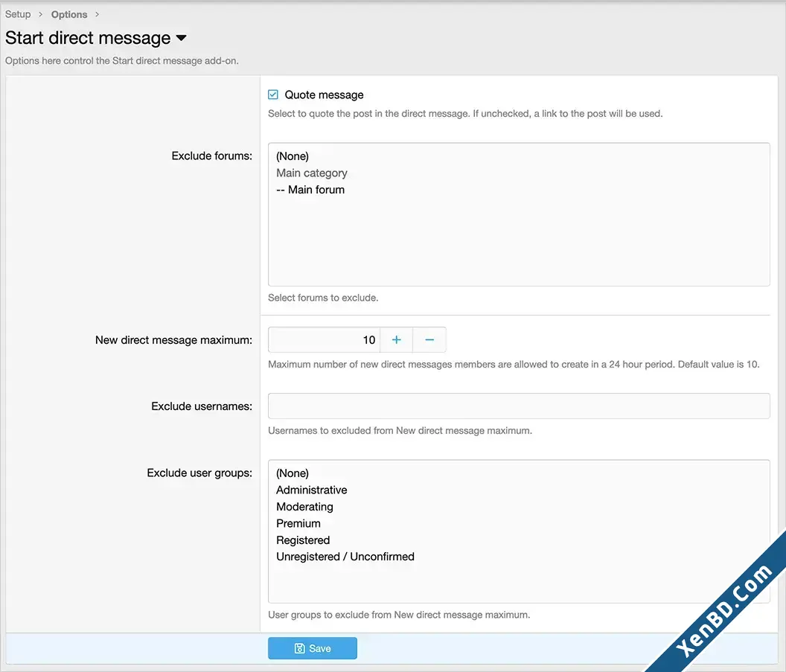Click the Quote message label
Viewport: 786px width, 672px height.
click(325, 95)
